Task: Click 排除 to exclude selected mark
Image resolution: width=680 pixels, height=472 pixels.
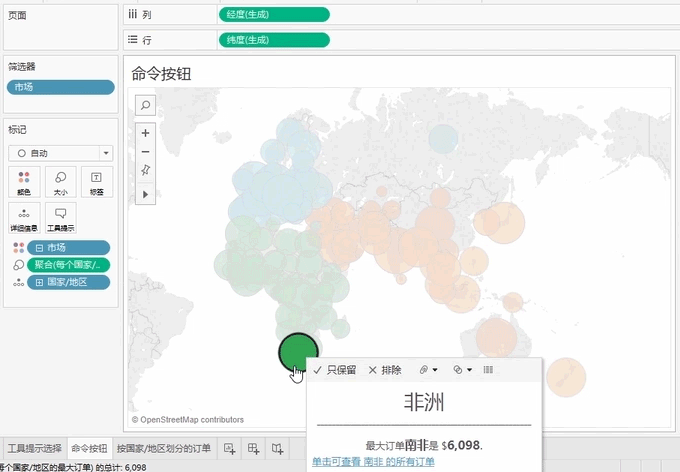Action: (x=385, y=370)
